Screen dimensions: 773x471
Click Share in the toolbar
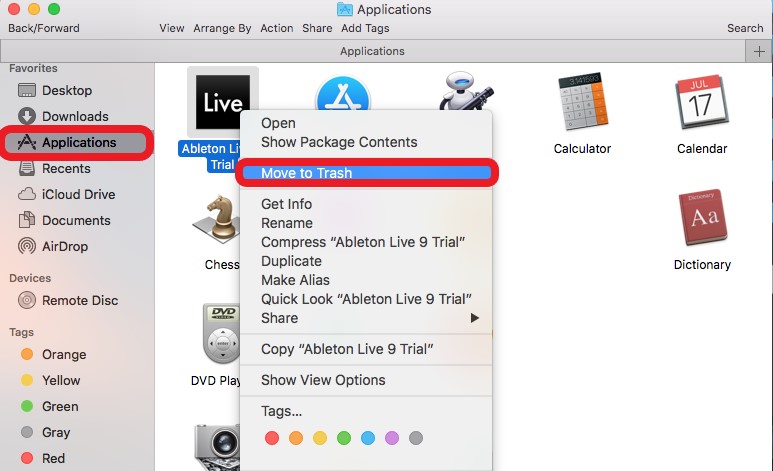[317, 29]
